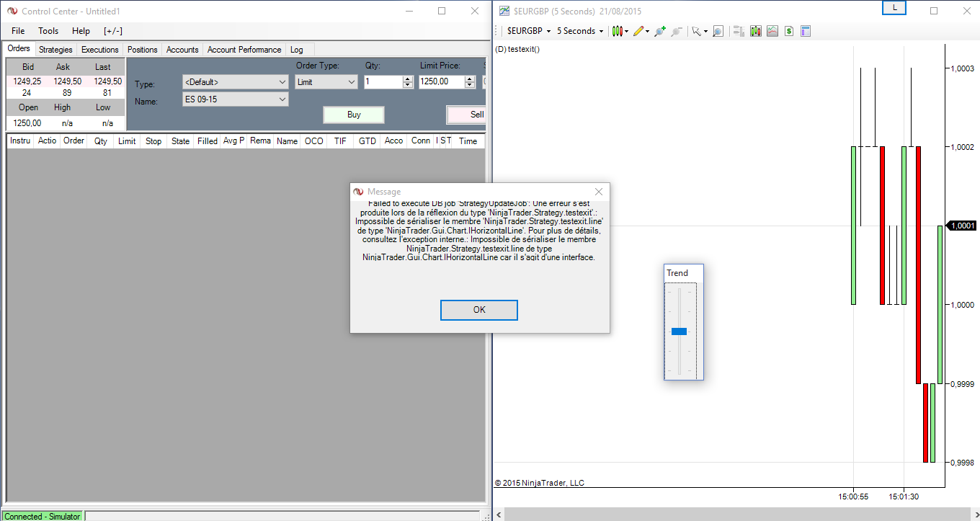Open the Order Type Limit dropdown

pyautogui.click(x=326, y=82)
